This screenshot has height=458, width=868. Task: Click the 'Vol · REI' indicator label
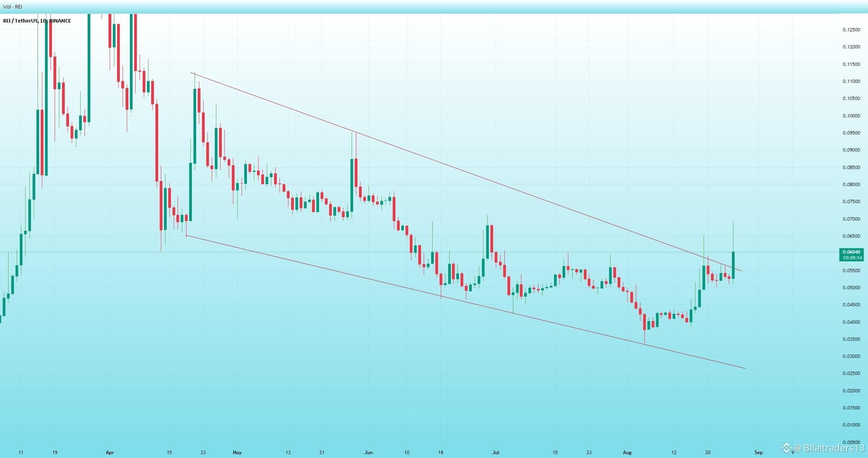coord(13,7)
